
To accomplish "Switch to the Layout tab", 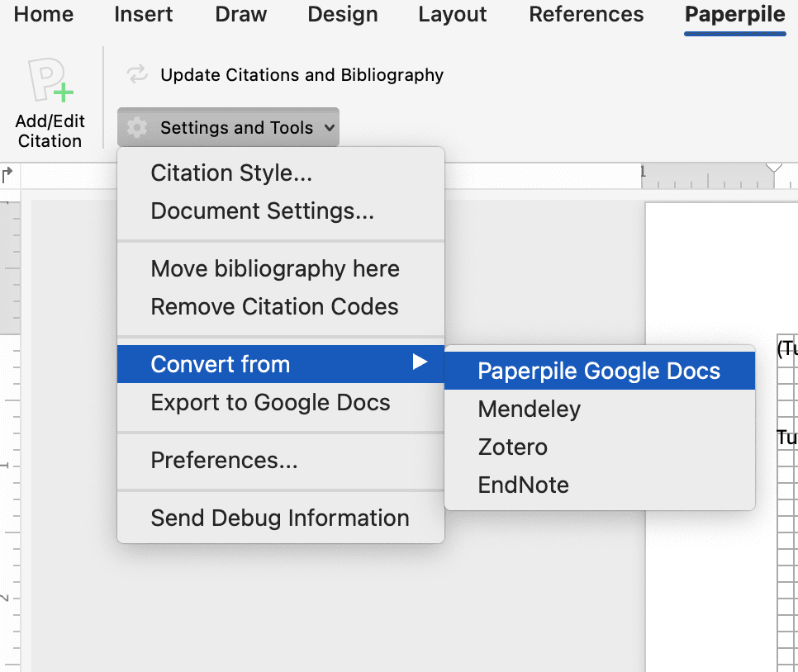I will (x=453, y=14).
